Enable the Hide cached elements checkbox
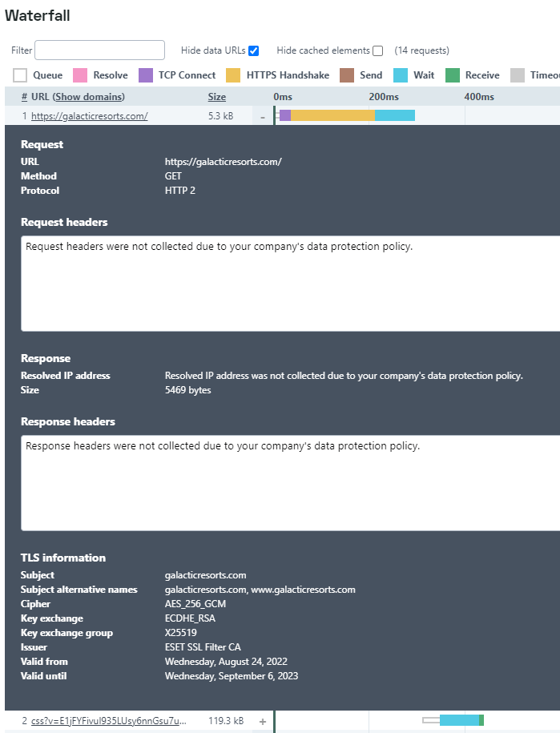560x733 pixels. (378, 50)
